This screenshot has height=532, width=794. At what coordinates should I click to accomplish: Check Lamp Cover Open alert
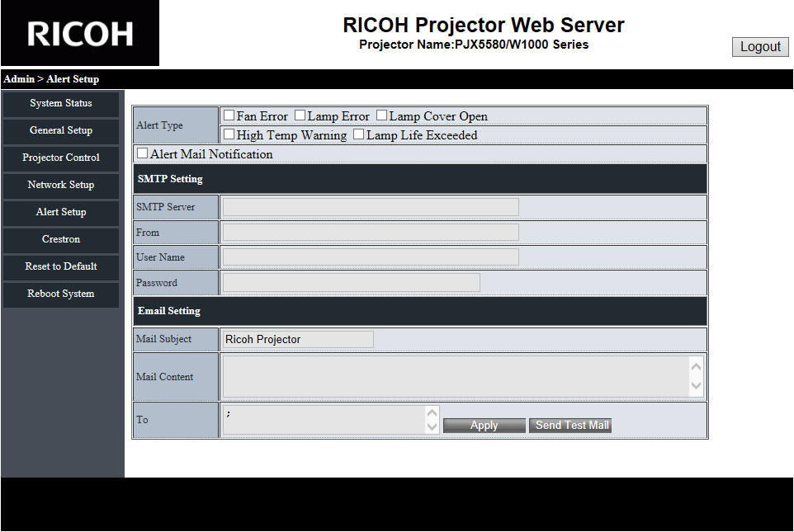coord(382,115)
